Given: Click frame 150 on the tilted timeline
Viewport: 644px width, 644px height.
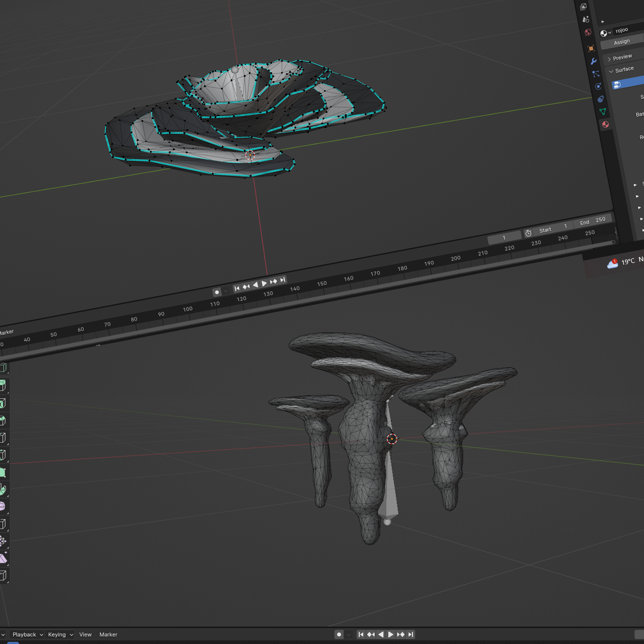Looking at the screenshot, I should coord(322,284).
